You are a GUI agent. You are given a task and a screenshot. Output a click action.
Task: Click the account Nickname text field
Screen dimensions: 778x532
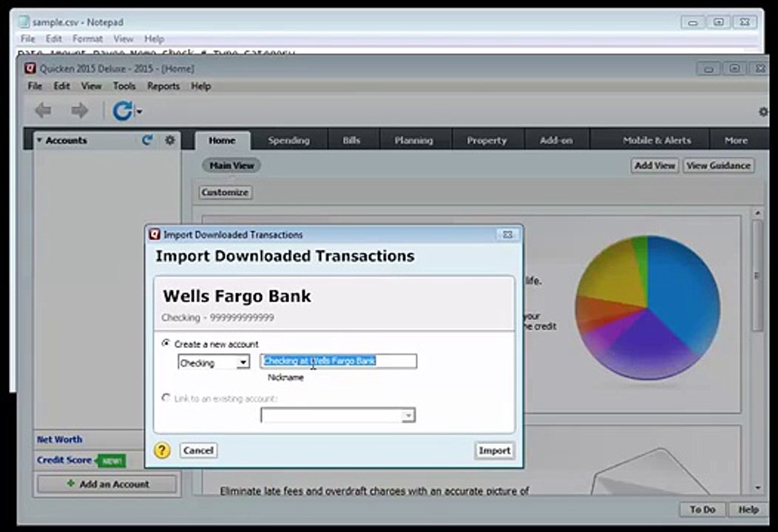pos(339,361)
